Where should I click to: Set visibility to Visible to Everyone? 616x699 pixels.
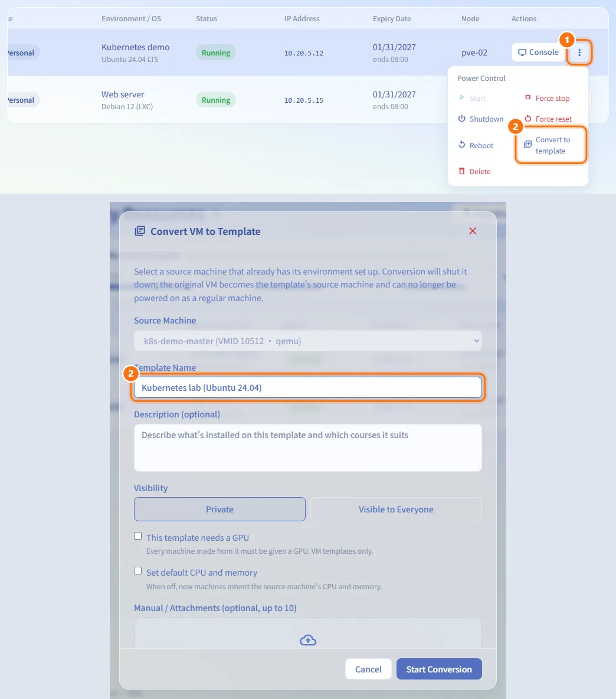396,509
